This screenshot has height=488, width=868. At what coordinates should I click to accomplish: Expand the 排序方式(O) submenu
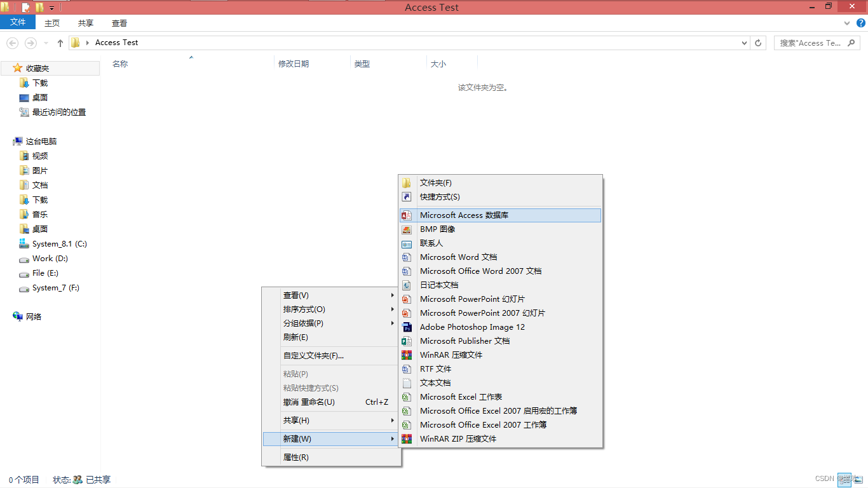tap(331, 309)
